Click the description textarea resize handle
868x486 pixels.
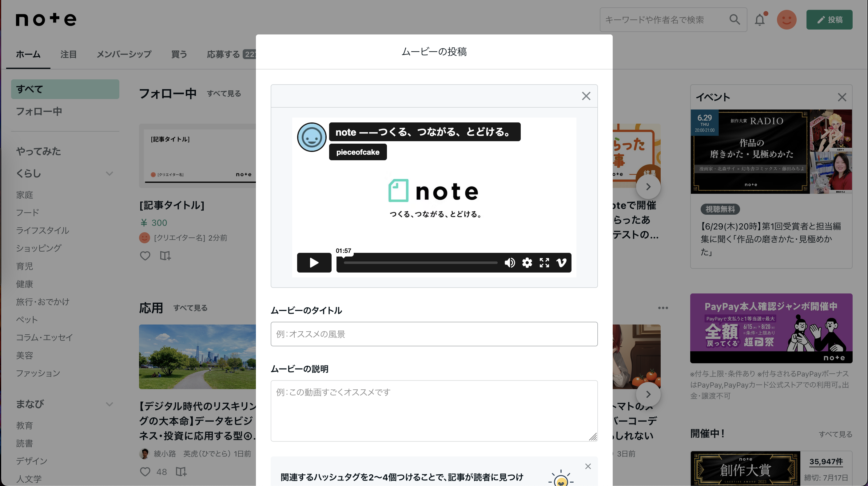[593, 437]
